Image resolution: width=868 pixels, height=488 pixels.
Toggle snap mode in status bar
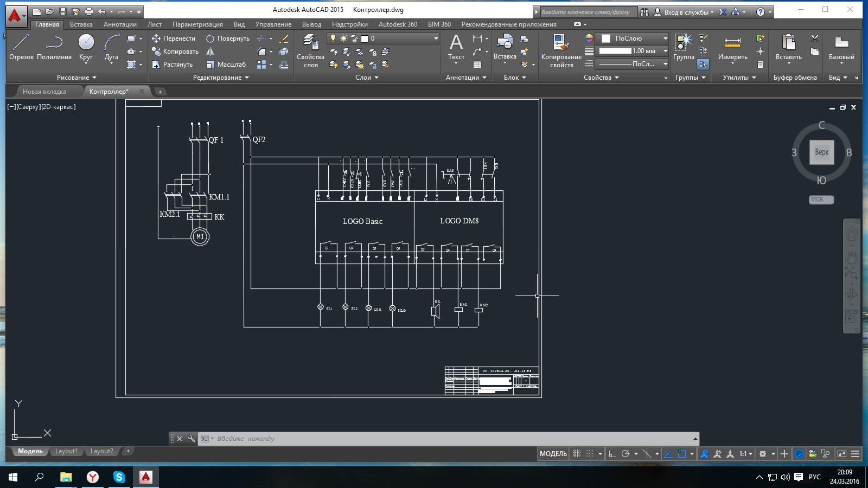[589, 454]
